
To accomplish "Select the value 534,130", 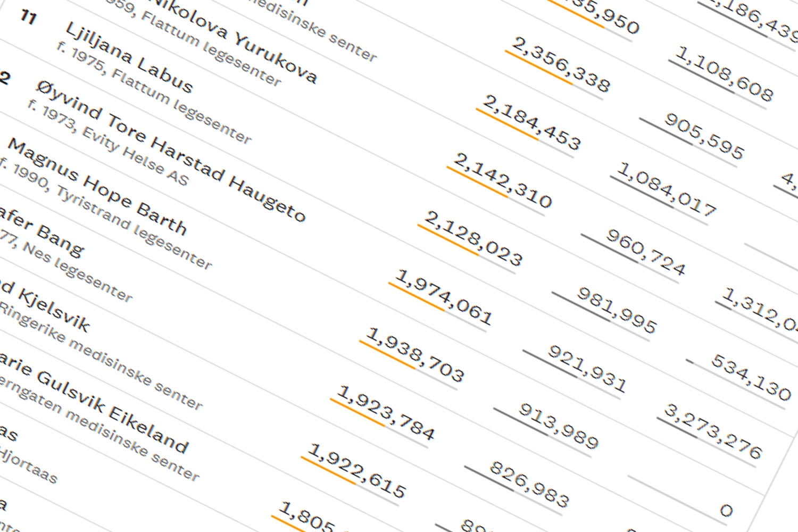I will tap(751, 377).
